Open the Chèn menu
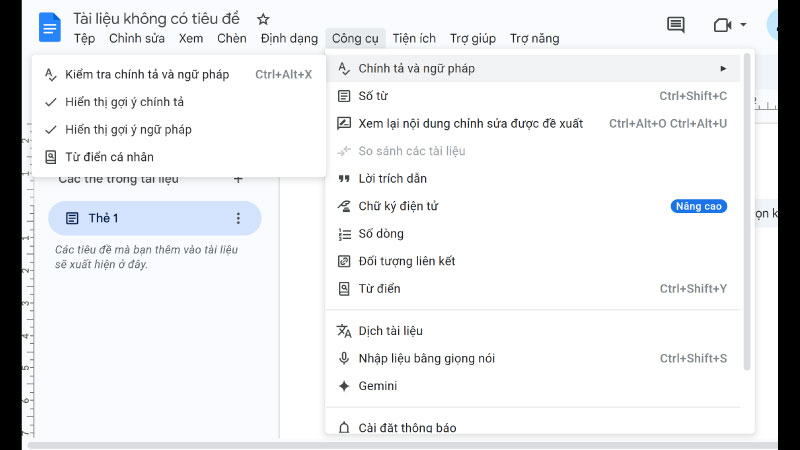Viewport: 800px width, 450px height. click(x=232, y=38)
